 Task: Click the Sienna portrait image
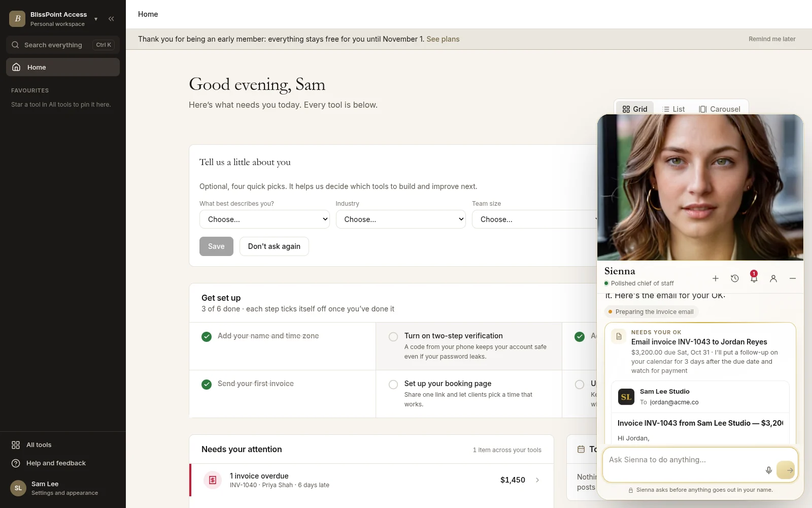click(700, 187)
